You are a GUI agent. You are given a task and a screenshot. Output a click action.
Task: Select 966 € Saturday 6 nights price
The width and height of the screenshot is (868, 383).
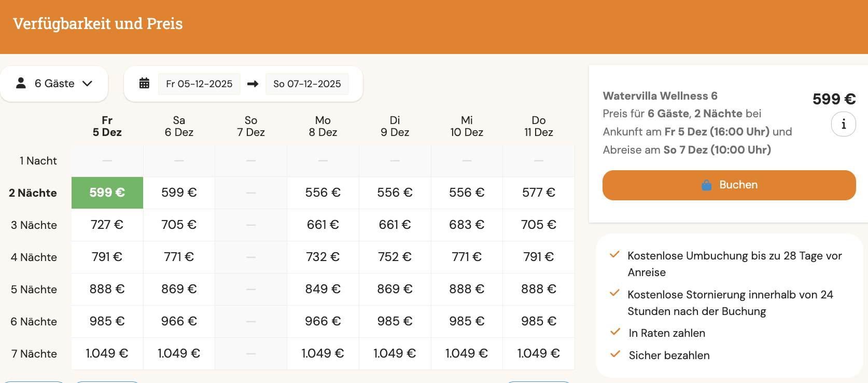[179, 321]
